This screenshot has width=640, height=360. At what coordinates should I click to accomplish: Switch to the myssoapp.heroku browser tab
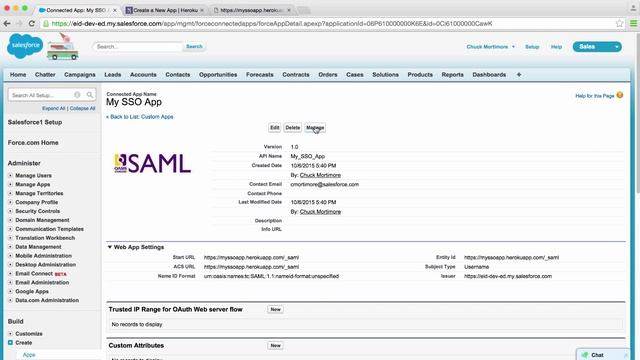251,10
